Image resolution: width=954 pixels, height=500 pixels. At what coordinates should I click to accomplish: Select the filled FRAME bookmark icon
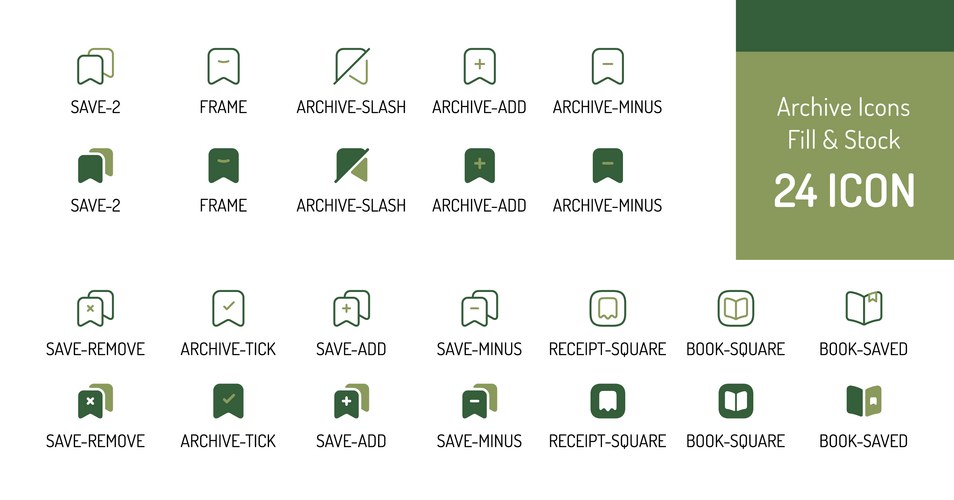click(223, 165)
